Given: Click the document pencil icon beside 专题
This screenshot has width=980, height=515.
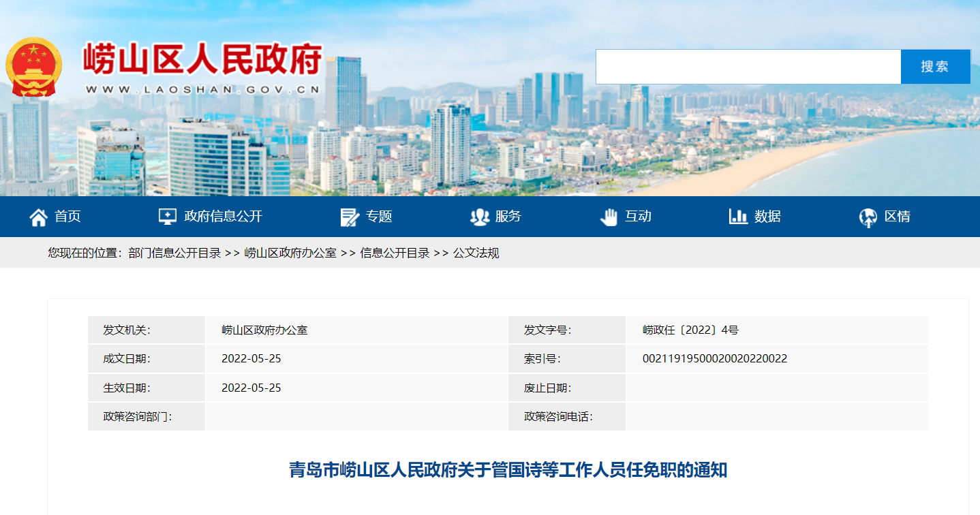Looking at the screenshot, I should [350, 217].
